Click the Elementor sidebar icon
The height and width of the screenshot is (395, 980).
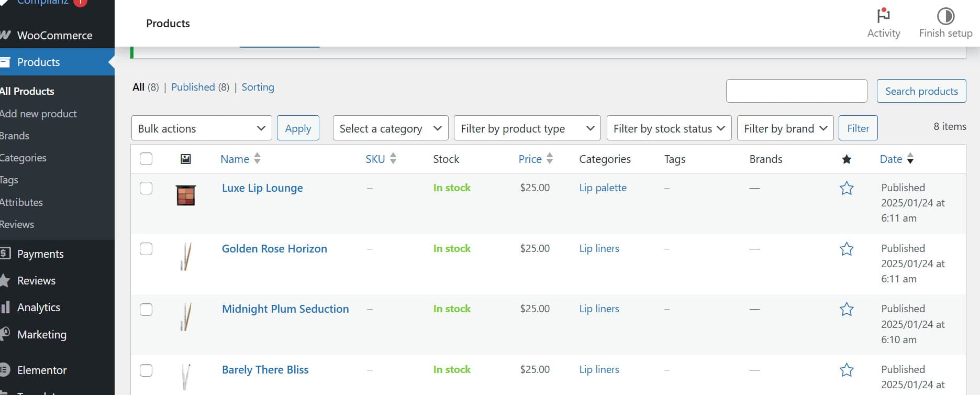pos(5,370)
